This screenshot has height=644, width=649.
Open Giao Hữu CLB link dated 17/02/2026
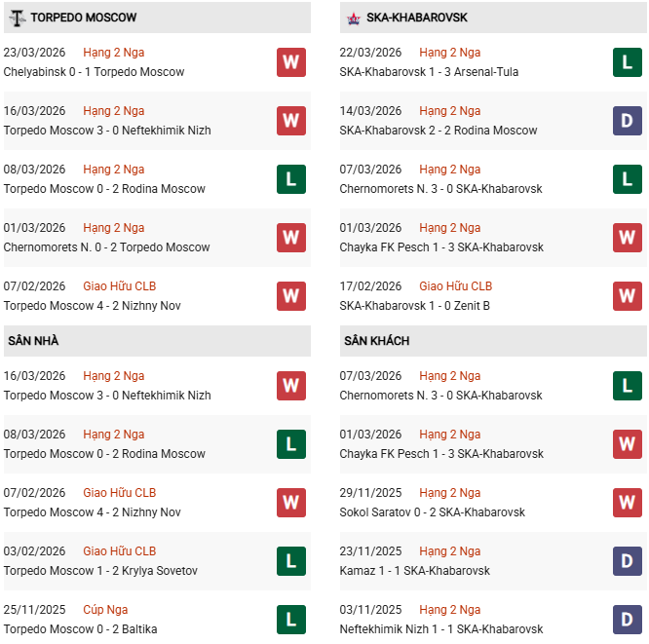(x=455, y=286)
